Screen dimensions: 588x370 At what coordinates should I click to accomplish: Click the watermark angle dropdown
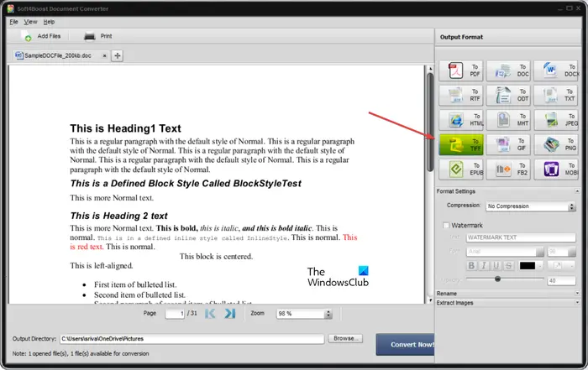coord(561,265)
